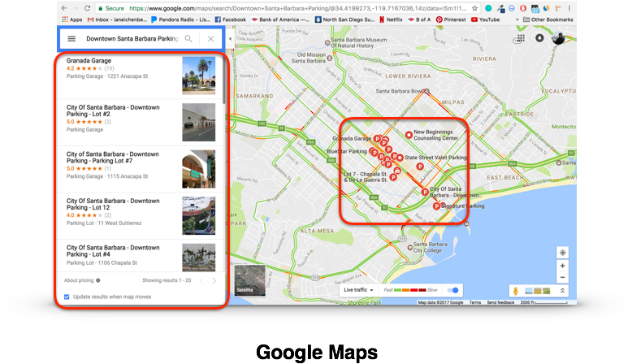The image size is (632, 364).
Task: Expand the imagery bar chevron
Action: tap(562, 291)
